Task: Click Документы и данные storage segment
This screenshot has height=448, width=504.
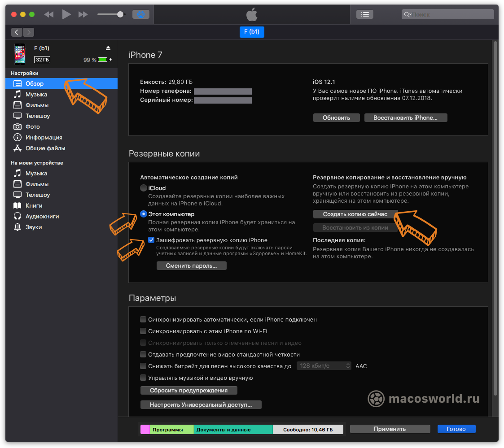Action: pos(233,429)
